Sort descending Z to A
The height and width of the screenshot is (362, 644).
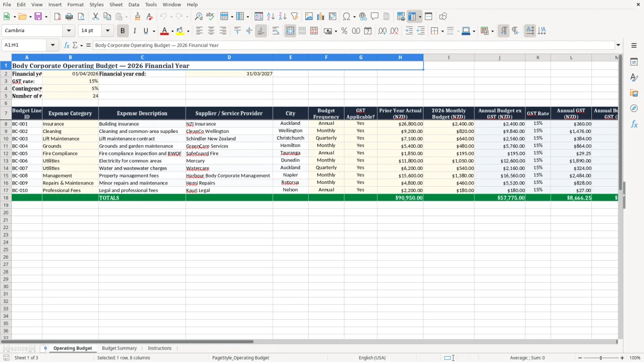(282, 17)
